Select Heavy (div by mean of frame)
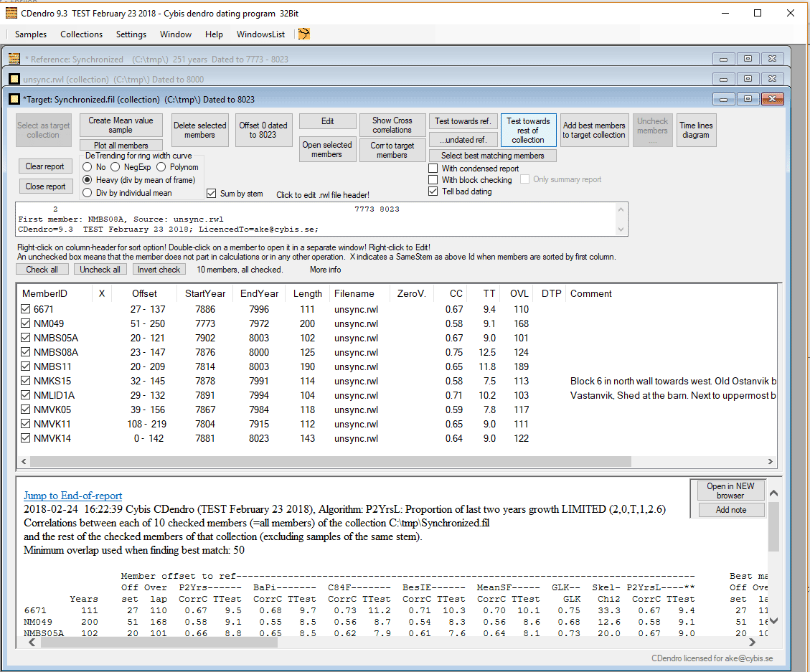 88,180
